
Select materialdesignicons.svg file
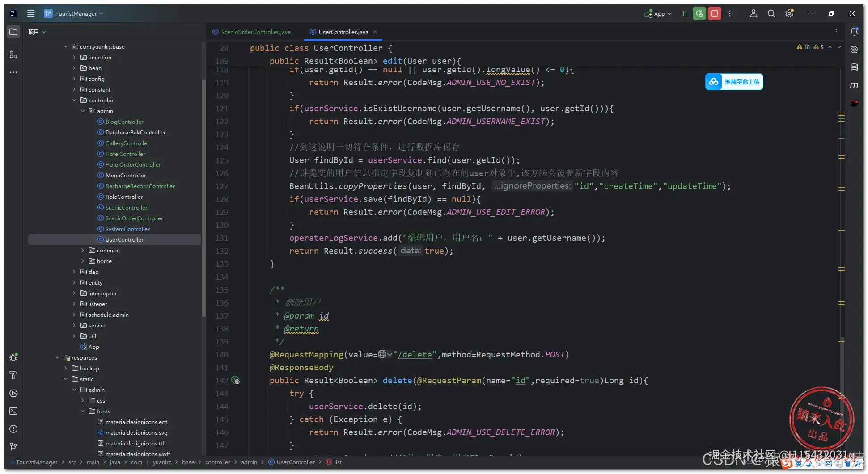pos(136,432)
